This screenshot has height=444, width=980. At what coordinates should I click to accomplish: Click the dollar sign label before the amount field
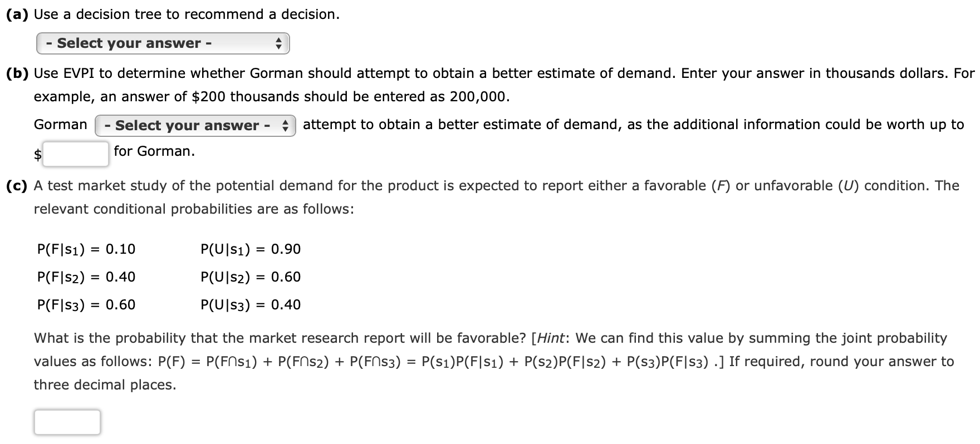coord(37,152)
